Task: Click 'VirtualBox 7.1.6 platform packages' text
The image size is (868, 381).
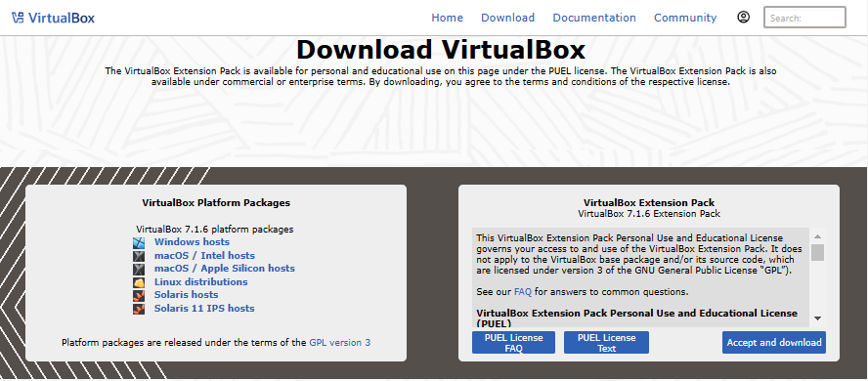Action: click(x=215, y=229)
